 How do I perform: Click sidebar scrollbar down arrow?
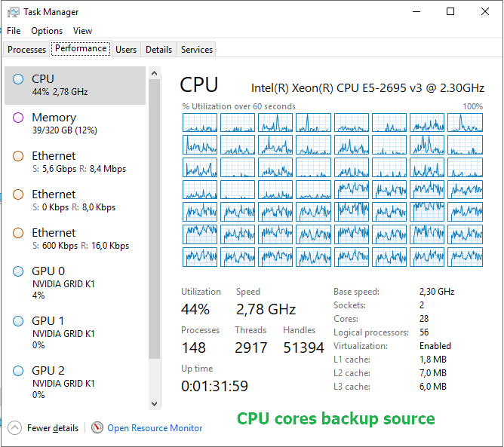tap(154, 403)
